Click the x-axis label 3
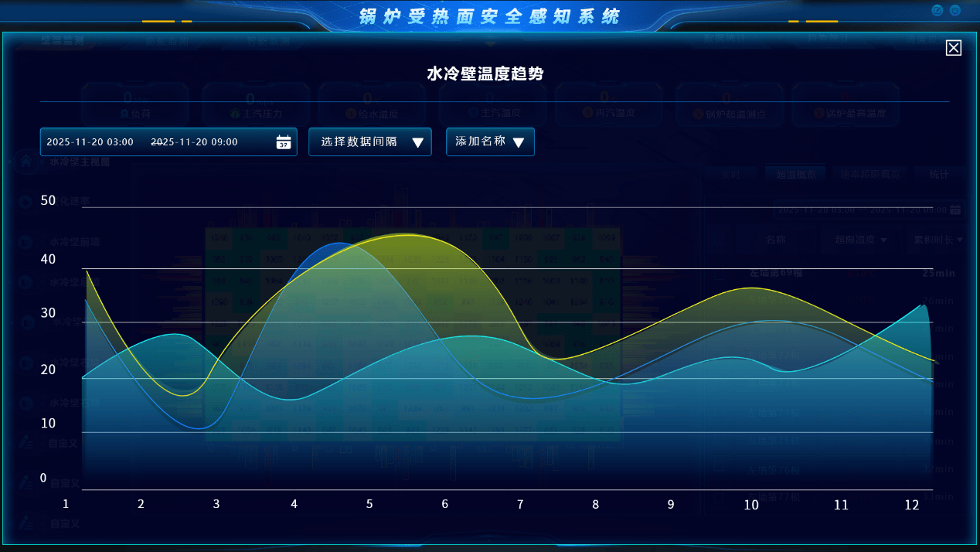980x552 pixels. click(x=216, y=504)
